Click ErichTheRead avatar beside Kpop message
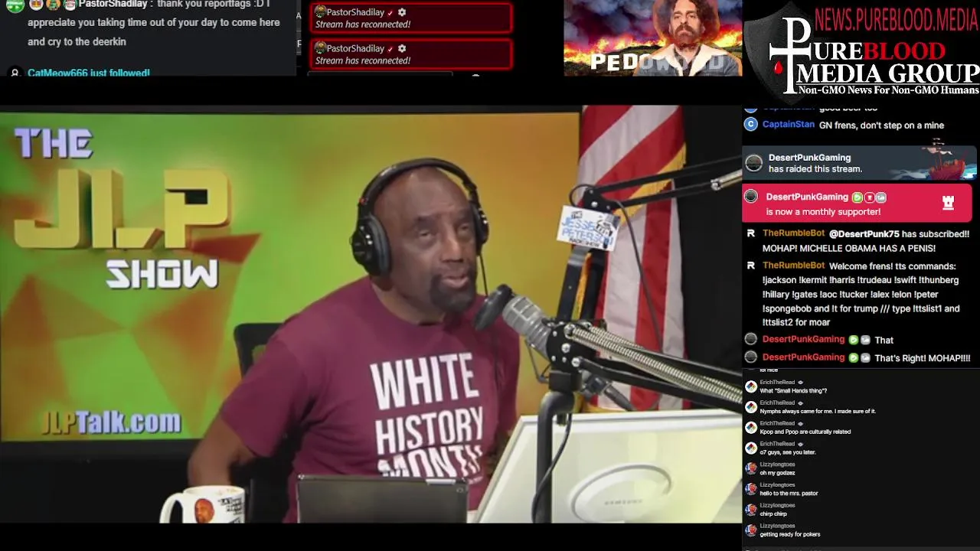The width and height of the screenshot is (980, 551). point(751,428)
